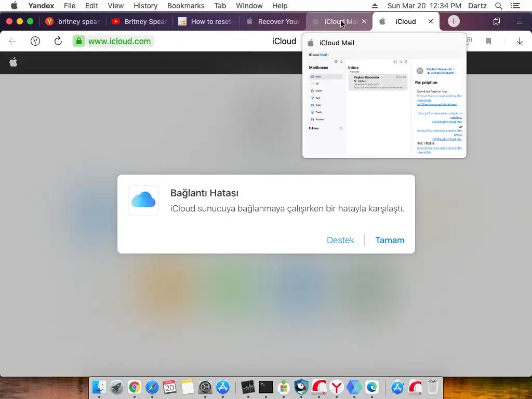Screen dimensions: 532x399
Task: Open Finder from the dock
Action: coord(99,387)
